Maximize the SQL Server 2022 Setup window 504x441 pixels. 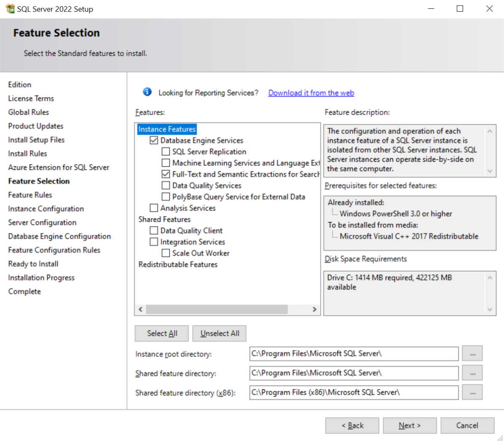coord(460,9)
